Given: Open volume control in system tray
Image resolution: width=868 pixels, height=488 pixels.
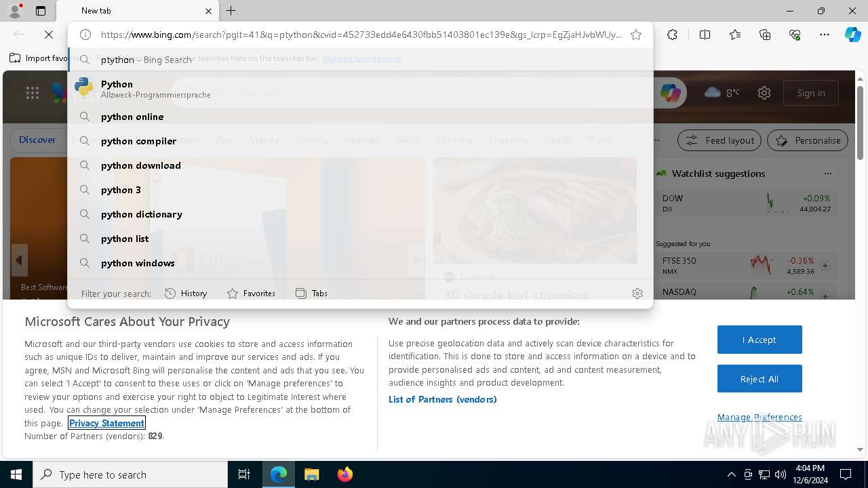Looking at the screenshot, I should (781, 474).
